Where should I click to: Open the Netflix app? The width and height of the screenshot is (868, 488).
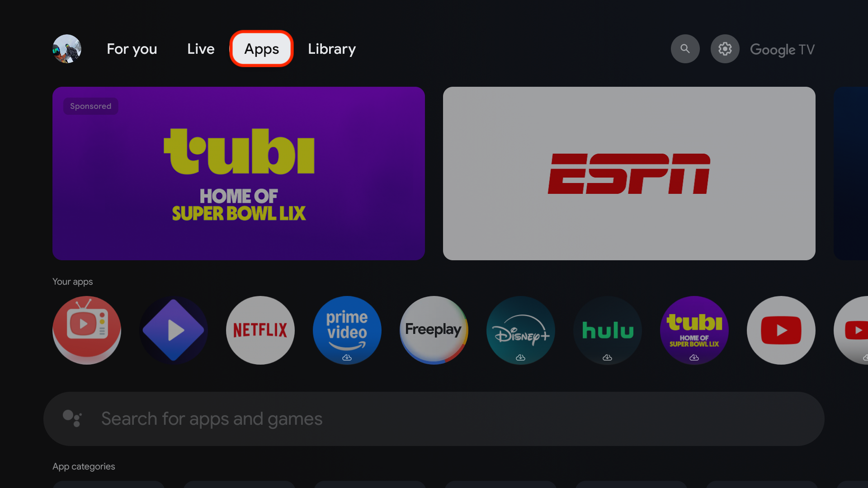click(260, 330)
